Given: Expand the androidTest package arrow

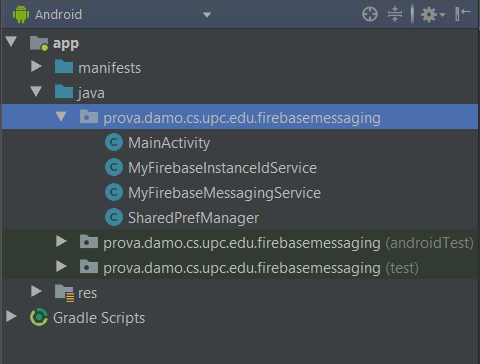Looking at the screenshot, I should 61,241.
